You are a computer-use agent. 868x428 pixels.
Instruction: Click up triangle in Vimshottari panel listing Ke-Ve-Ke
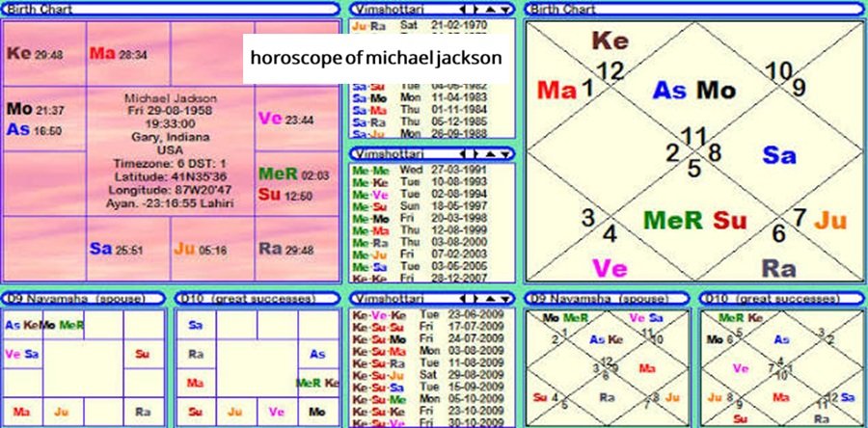(490, 299)
